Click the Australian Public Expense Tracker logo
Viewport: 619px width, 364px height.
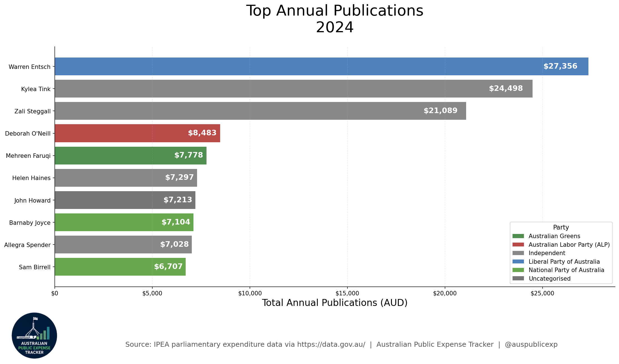(x=34, y=335)
